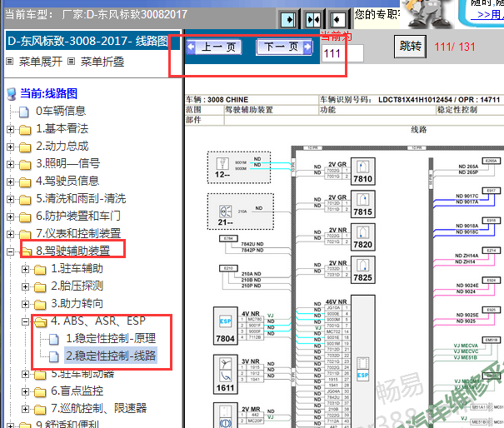This screenshot has width=504, height=428.
Task: Click the folder icon of 3.助力转向
Action: tap(40, 304)
